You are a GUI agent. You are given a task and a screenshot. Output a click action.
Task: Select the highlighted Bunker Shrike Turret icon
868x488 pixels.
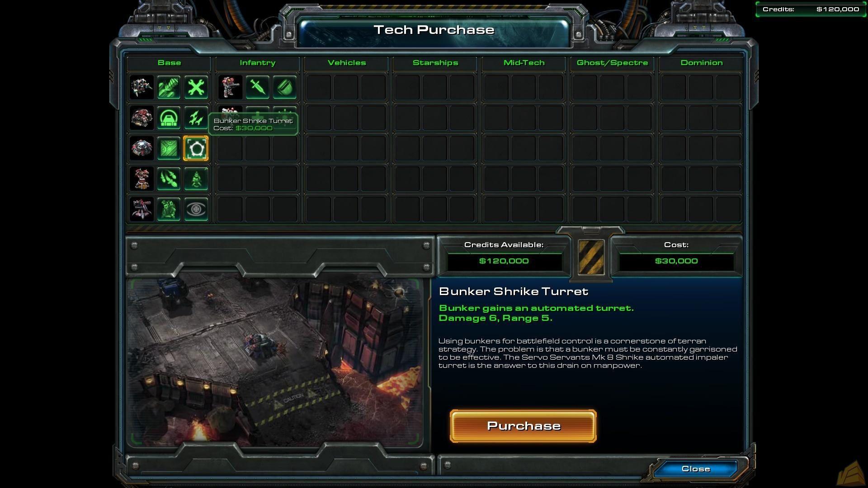[196, 149]
